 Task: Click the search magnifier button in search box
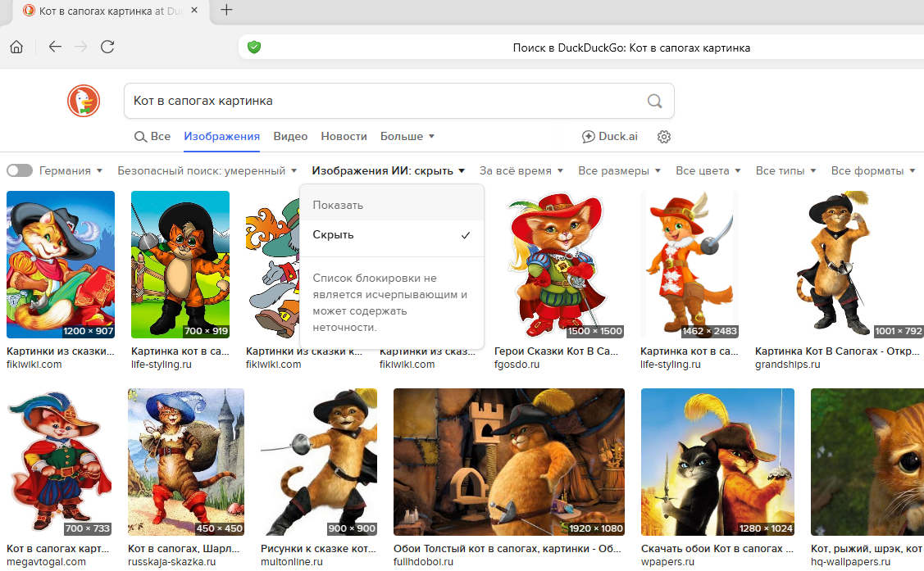point(655,101)
